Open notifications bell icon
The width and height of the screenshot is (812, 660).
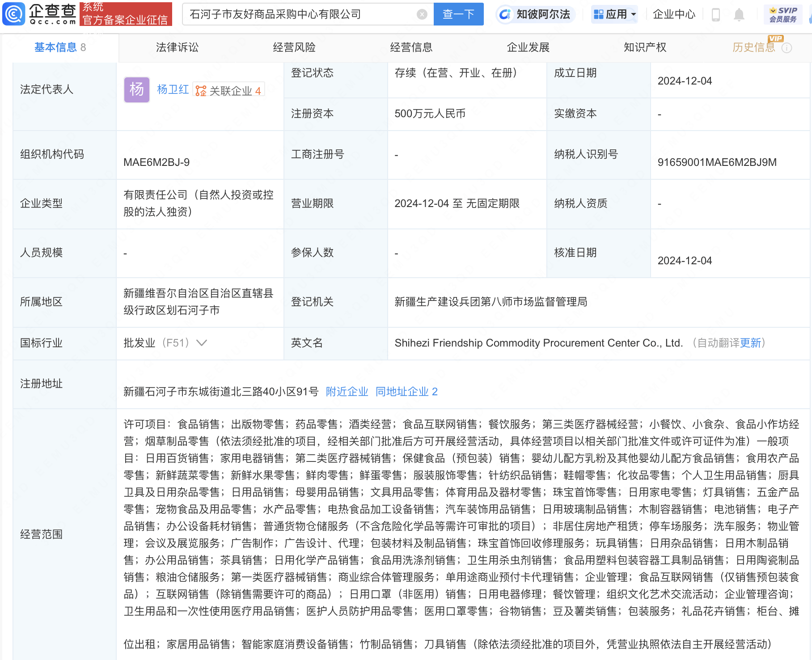coord(739,15)
